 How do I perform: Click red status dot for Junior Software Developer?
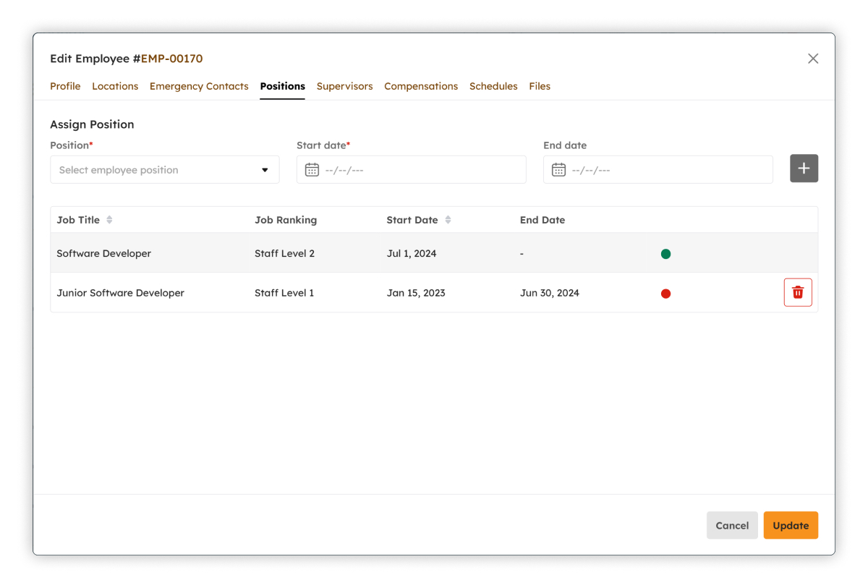pos(665,294)
